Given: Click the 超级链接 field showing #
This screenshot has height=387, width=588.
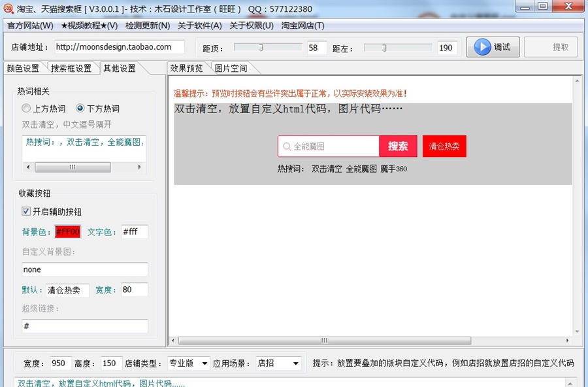Looking at the screenshot, I should (85, 326).
